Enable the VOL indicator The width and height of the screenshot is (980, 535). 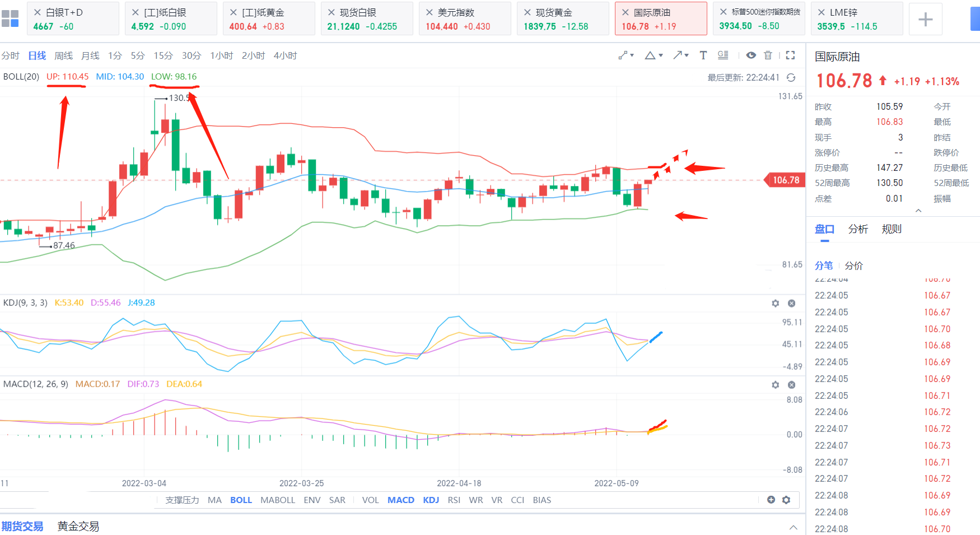[370, 500]
